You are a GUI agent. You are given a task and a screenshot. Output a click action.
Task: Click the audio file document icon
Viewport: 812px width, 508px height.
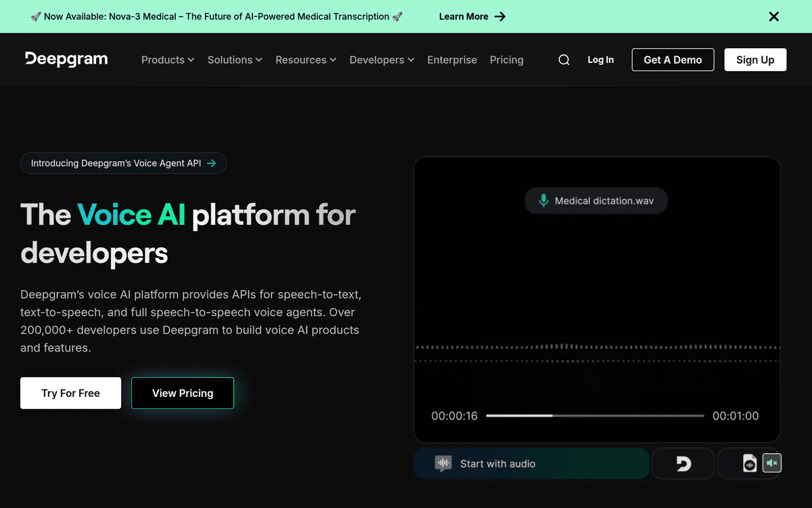coord(749,463)
